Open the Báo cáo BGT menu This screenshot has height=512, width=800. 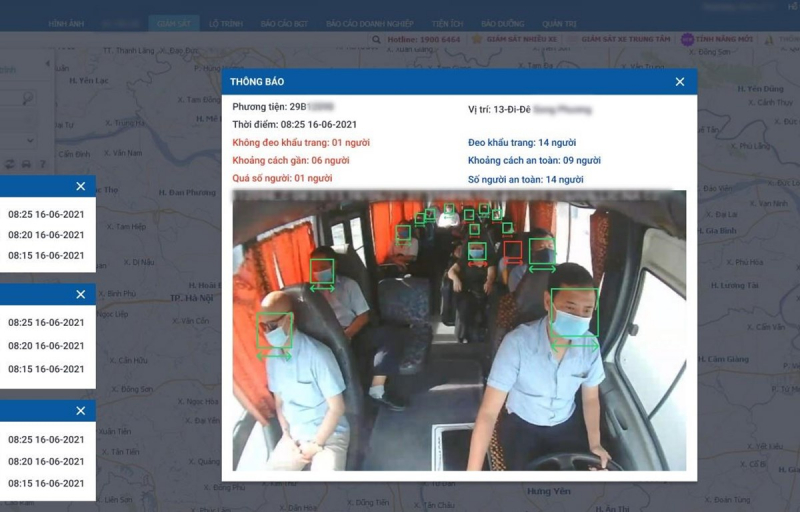283,23
